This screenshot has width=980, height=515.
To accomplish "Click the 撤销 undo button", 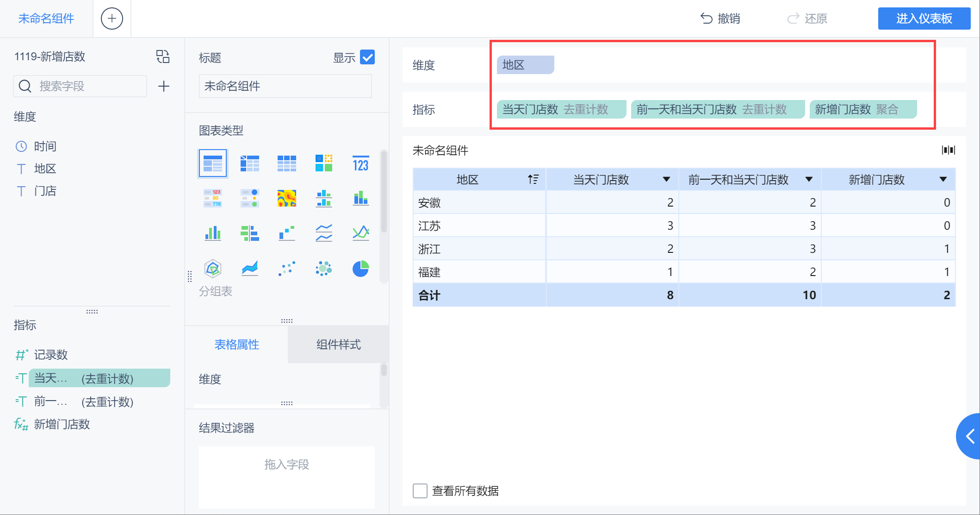I will point(720,19).
